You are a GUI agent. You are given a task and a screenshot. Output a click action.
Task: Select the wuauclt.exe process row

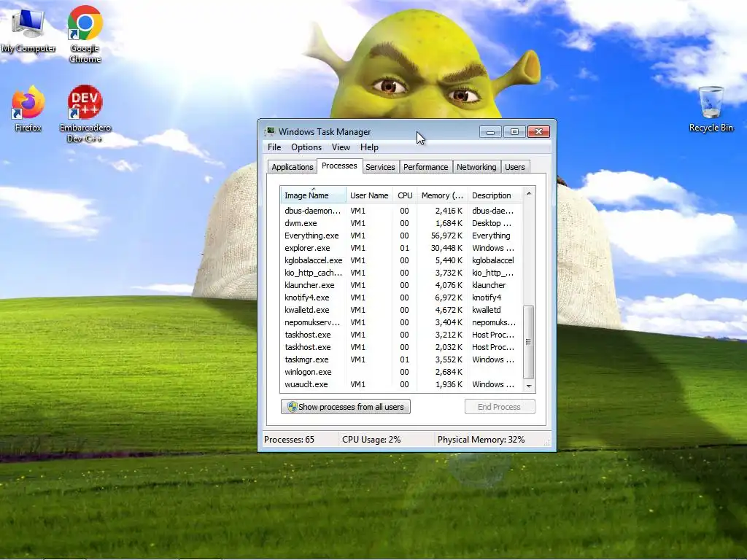[401, 384]
